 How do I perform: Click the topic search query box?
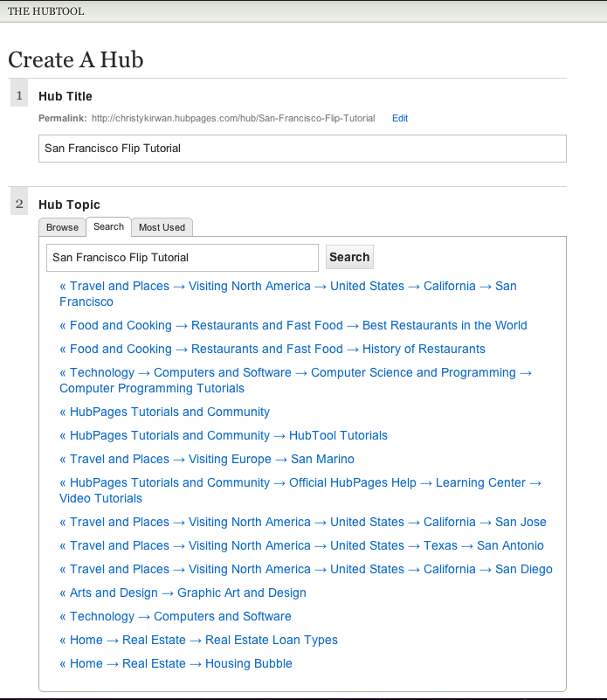tap(181, 257)
